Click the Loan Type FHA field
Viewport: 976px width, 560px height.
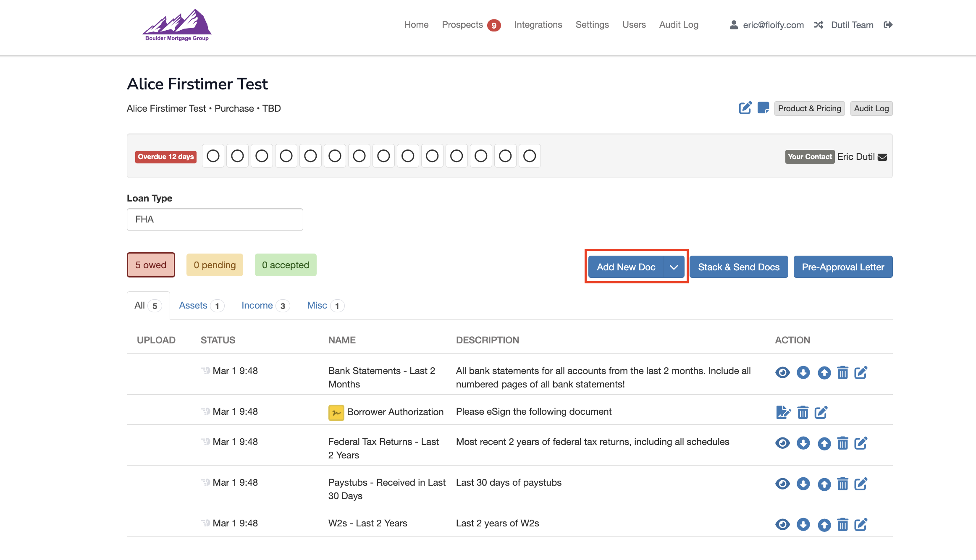click(215, 220)
